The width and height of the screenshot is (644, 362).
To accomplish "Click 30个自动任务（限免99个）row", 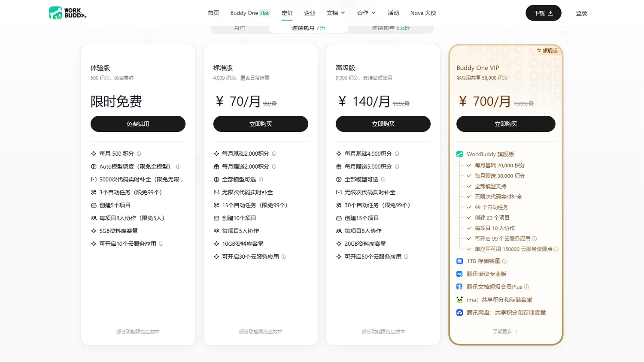I will click(373, 205).
